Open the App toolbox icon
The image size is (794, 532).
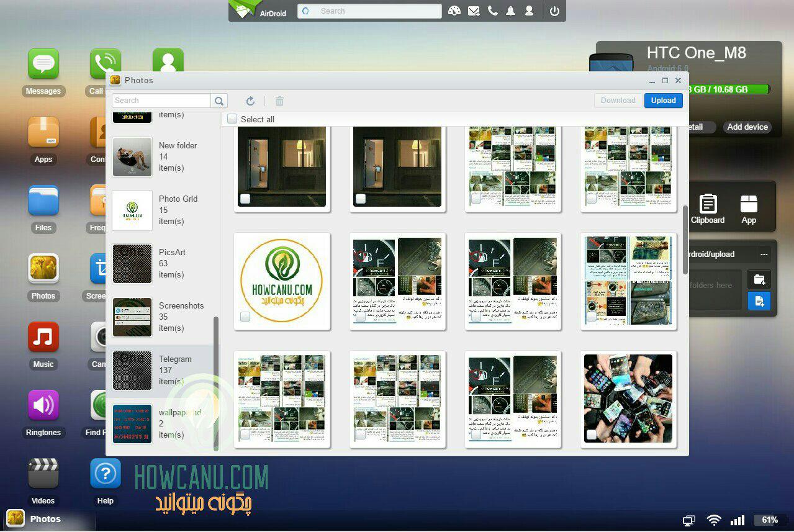(x=749, y=209)
